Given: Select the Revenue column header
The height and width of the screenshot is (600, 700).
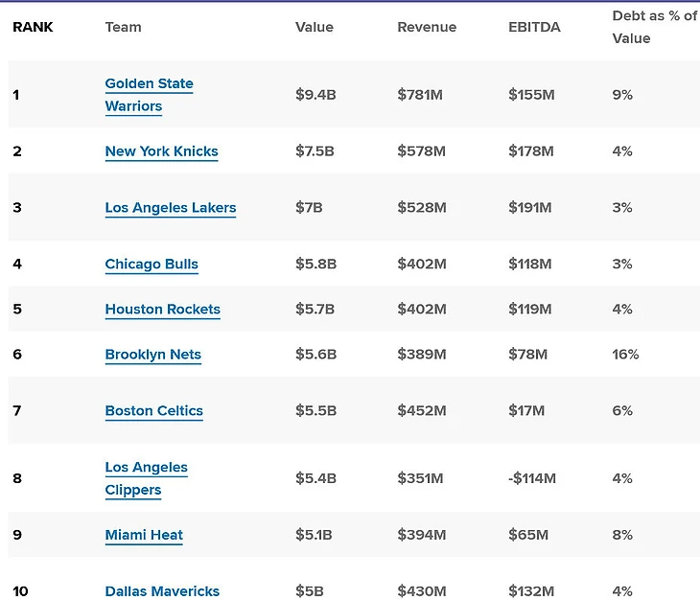Looking at the screenshot, I should 427,27.
